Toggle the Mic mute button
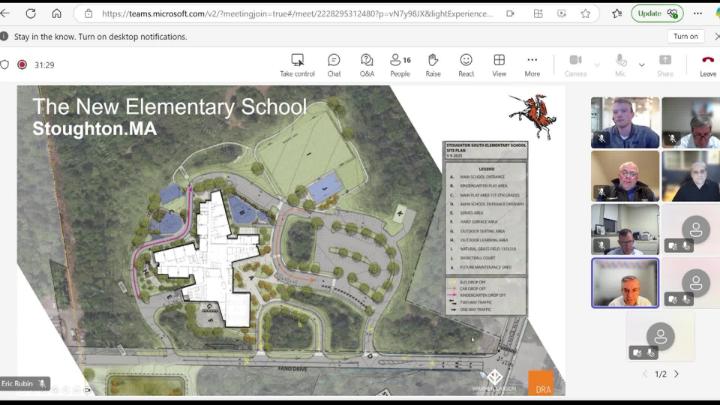The image size is (720, 405). click(x=620, y=65)
